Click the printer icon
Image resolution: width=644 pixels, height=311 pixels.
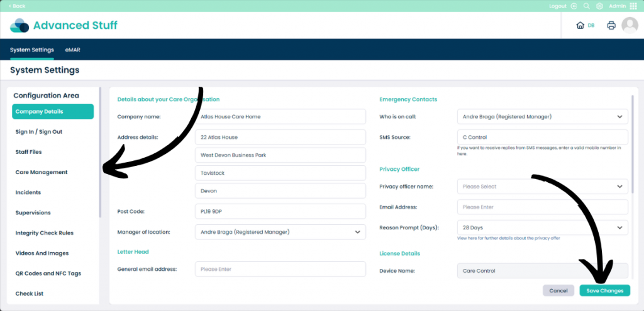tap(611, 25)
